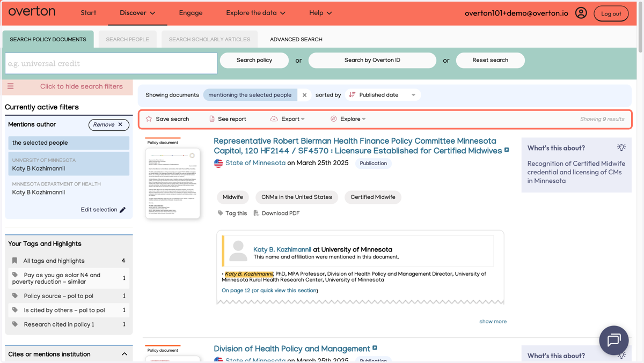Screen dimensions: 644x363
Task: Click the Edit selection link
Action: 99,210
